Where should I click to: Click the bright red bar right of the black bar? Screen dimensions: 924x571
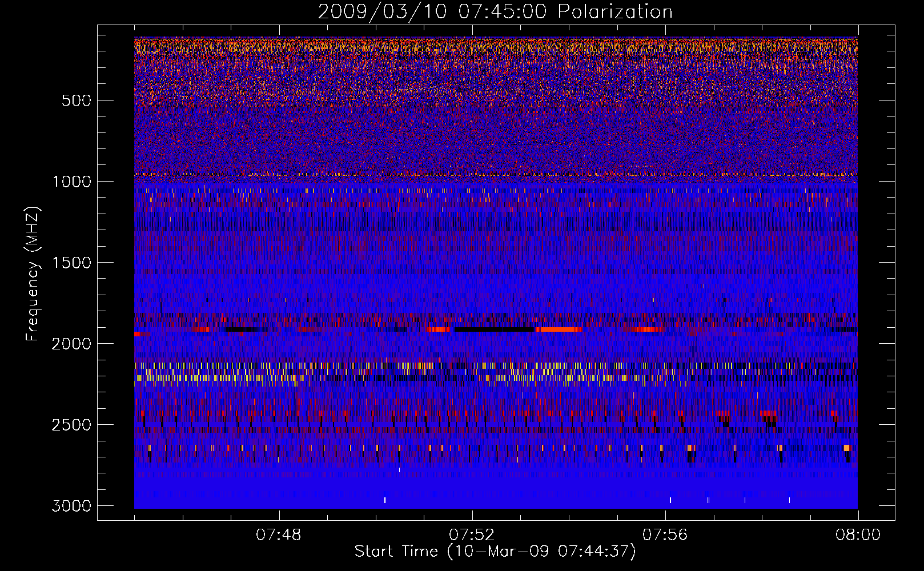click(x=559, y=329)
